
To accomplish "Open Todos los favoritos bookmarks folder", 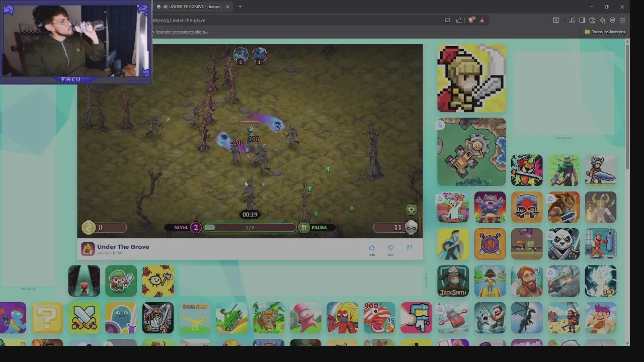I will [605, 32].
